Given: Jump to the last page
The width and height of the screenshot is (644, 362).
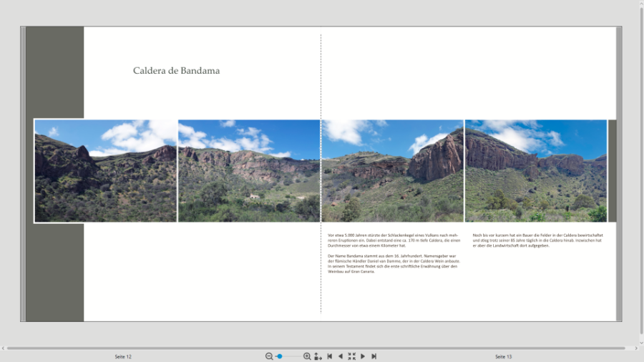Looking at the screenshot, I should coord(374,356).
